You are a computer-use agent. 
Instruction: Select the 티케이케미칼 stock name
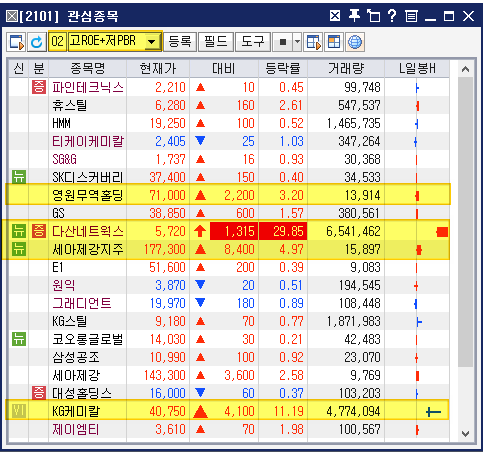tap(88, 141)
